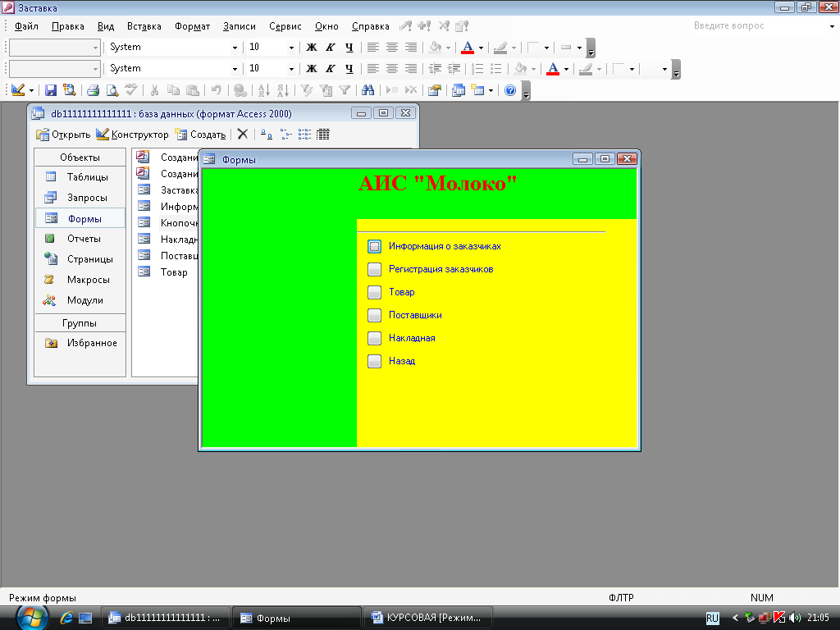The image size is (840, 630).
Task: Click the printer icon to print
Action: (94, 90)
